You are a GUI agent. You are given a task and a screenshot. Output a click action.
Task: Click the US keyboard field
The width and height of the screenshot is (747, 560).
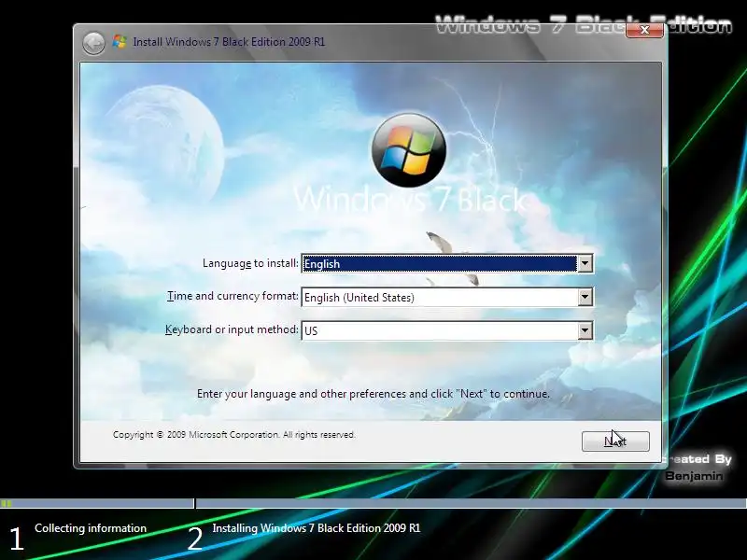tap(447, 330)
